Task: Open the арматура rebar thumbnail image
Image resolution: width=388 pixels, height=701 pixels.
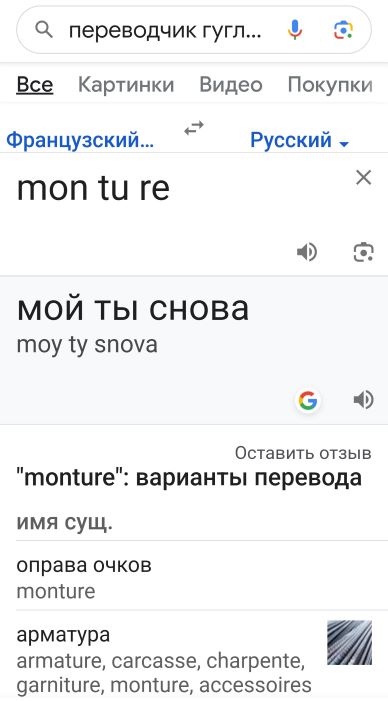Action: click(350, 642)
